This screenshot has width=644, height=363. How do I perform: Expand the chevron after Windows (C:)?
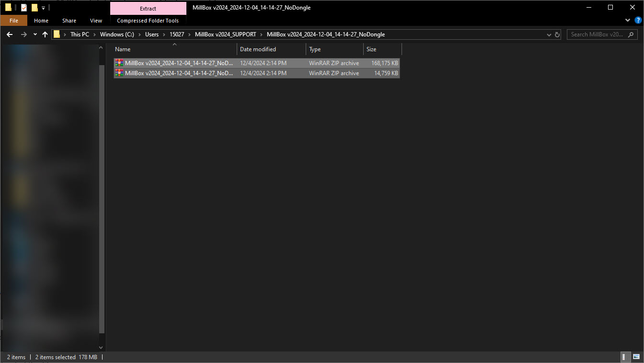coord(140,34)
